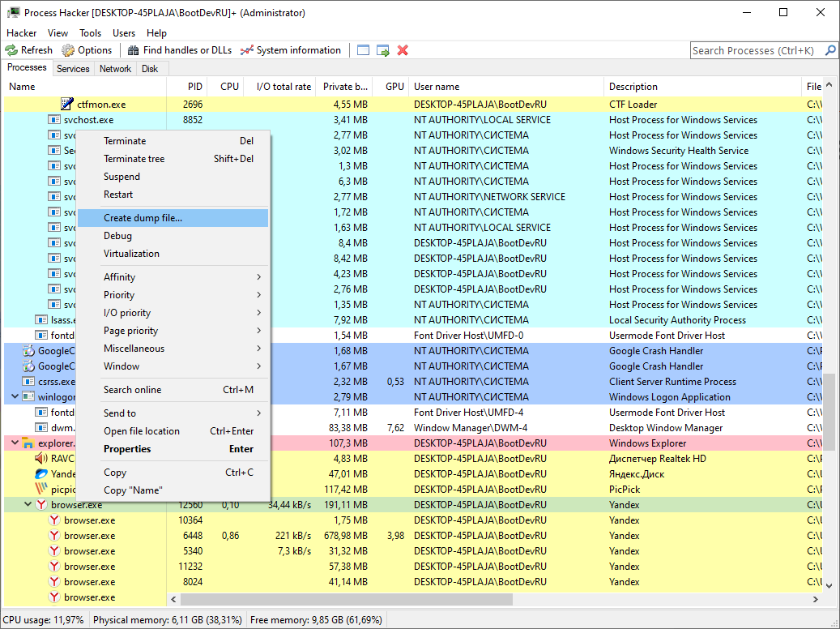Image resolution: width=840 pixels, height=629 pixels.
Task: Sort by the Description column header
Action: pos(702,87)
